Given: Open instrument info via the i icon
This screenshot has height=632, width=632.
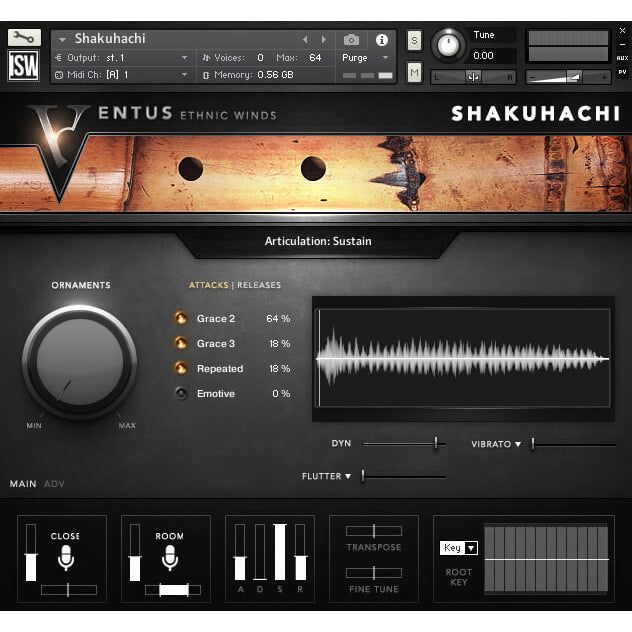Looking at the screenshot, I should [382, 40].
